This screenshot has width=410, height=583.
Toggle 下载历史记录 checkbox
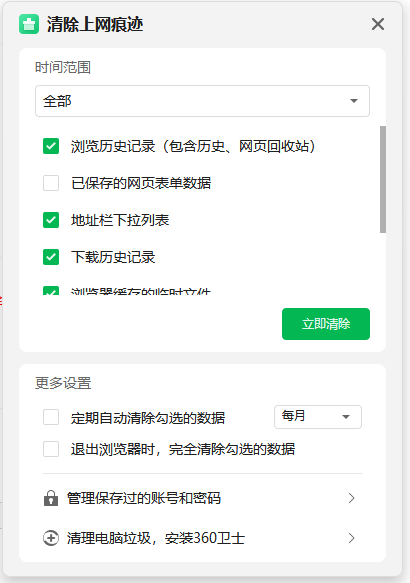coord(51,257)
